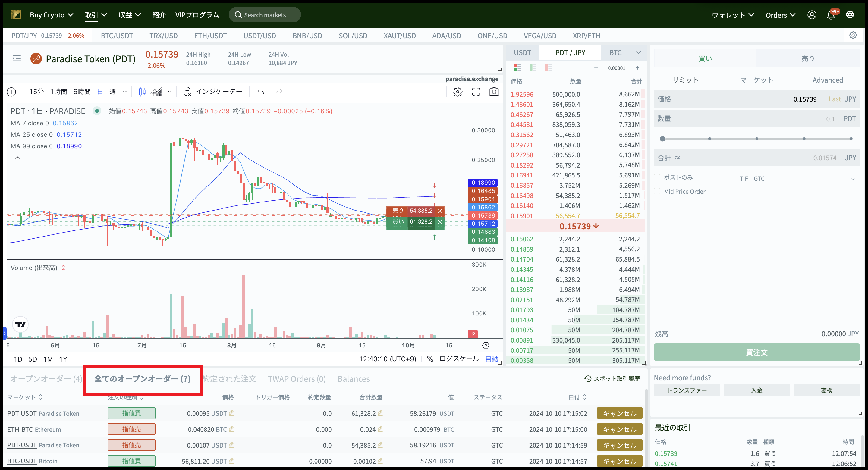This screenshot has width=868, height=470.
Task: Open chart style dropdown chevron
Action: pyautogui.click(x=170, y=92)
